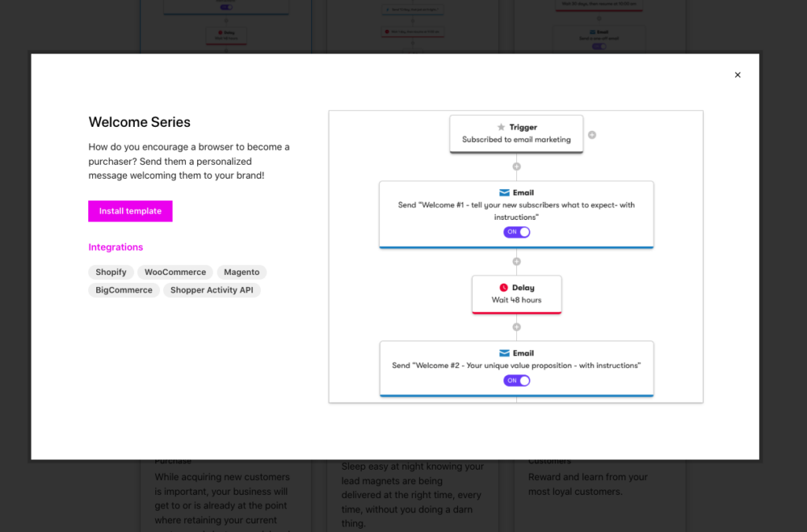
Task: Click plus connector below Trigger node
Action: [517, 166]
